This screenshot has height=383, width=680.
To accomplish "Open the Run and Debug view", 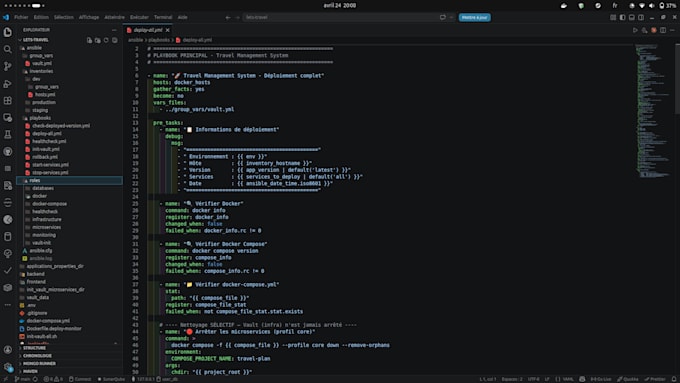I will tap(8, 83).
